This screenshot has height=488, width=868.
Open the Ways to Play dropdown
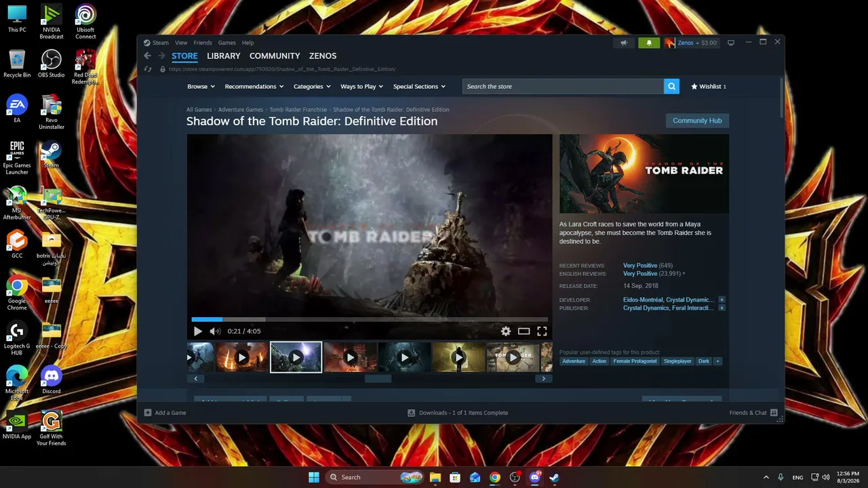362,86
